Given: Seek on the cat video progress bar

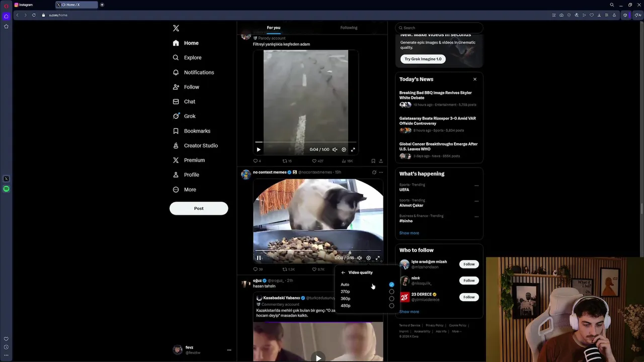Looking at the screenshot, I should (318, 251).
